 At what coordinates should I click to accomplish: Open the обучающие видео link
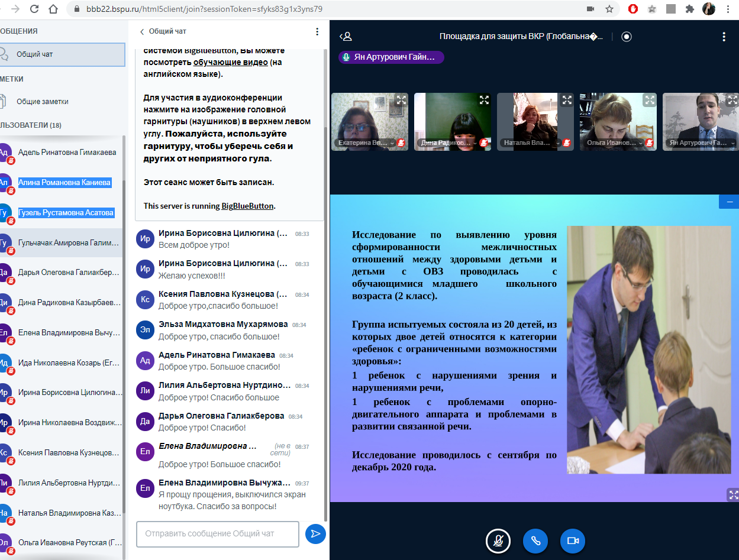click(230, 62)
